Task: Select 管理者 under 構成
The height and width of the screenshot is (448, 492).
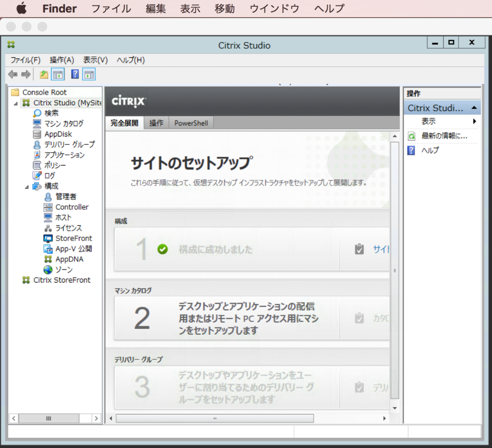Action: pyautogui.click(x=66, y=196)
